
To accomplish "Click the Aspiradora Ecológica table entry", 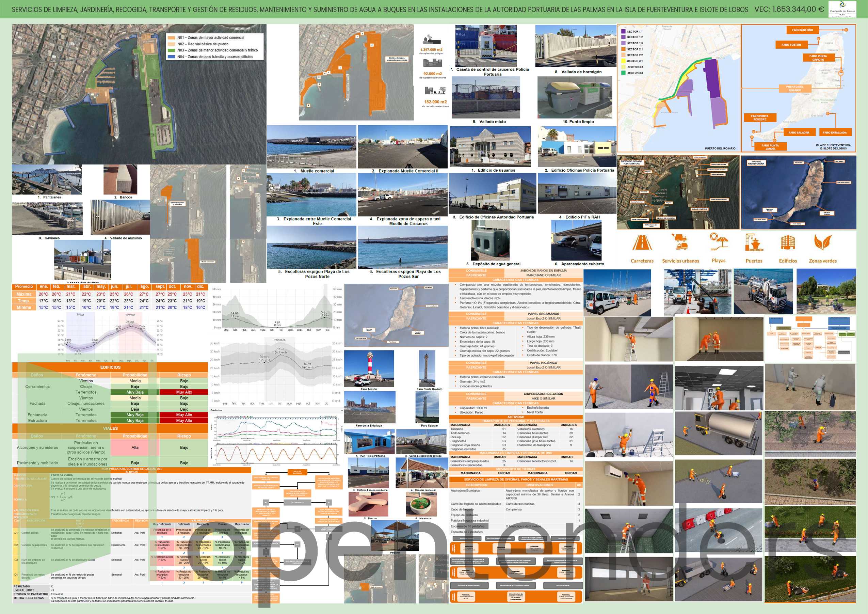I will pyautogui.click(x=465, y=491).
